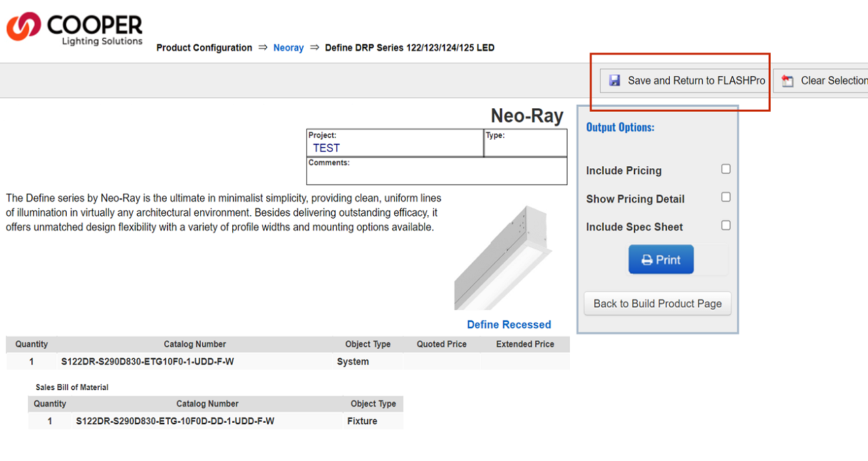Image resolution: width=868 pixels, height=461 pixels.
Task: Click the Show Pricing Detail label
Action: 635,199
